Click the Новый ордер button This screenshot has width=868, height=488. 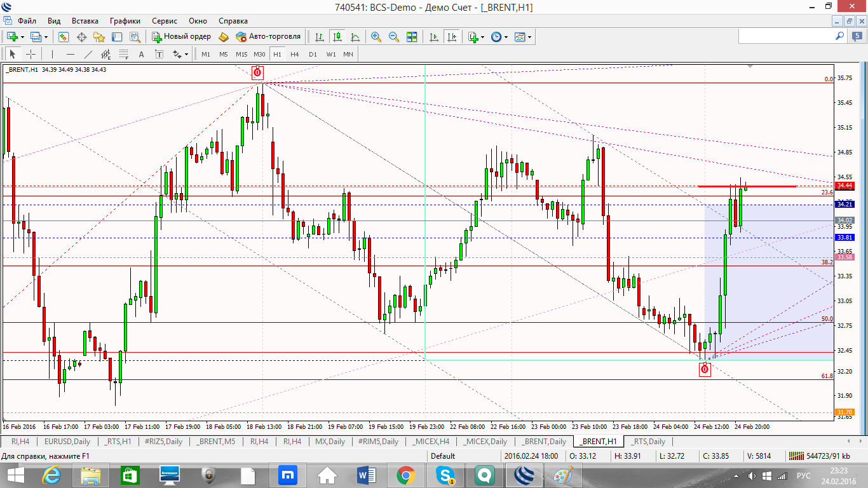pyautogui.click(x=181, y=37)
